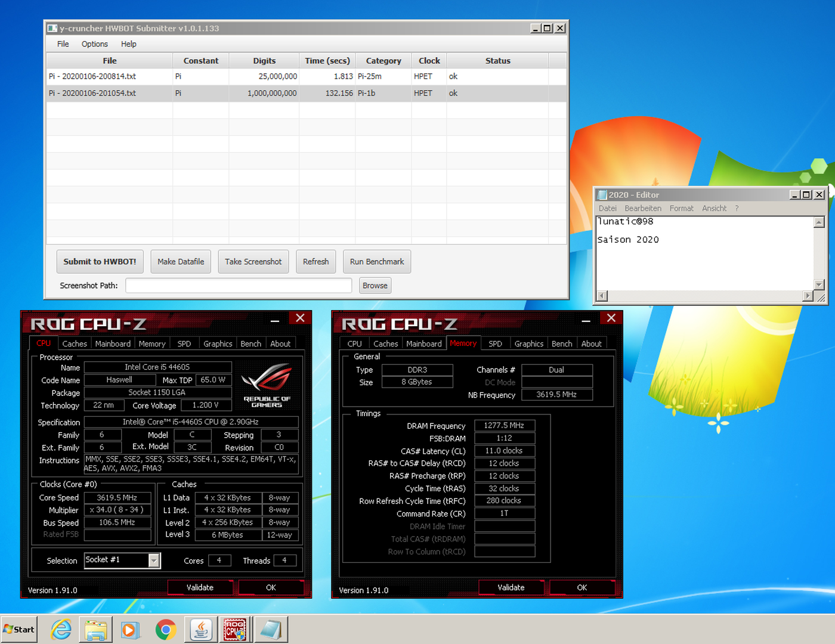Switch to Graphics tab in right CPU-Z
Viewport: 835px width, 644px height.
pos(529,344)
